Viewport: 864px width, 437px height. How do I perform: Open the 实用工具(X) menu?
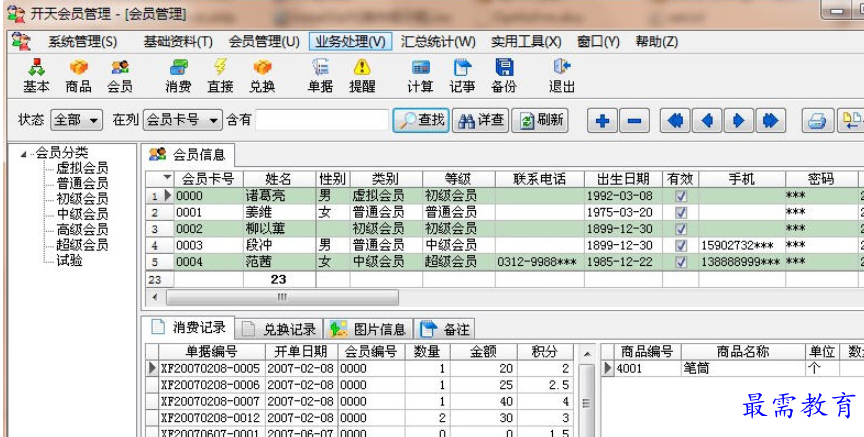click(526, 42)
